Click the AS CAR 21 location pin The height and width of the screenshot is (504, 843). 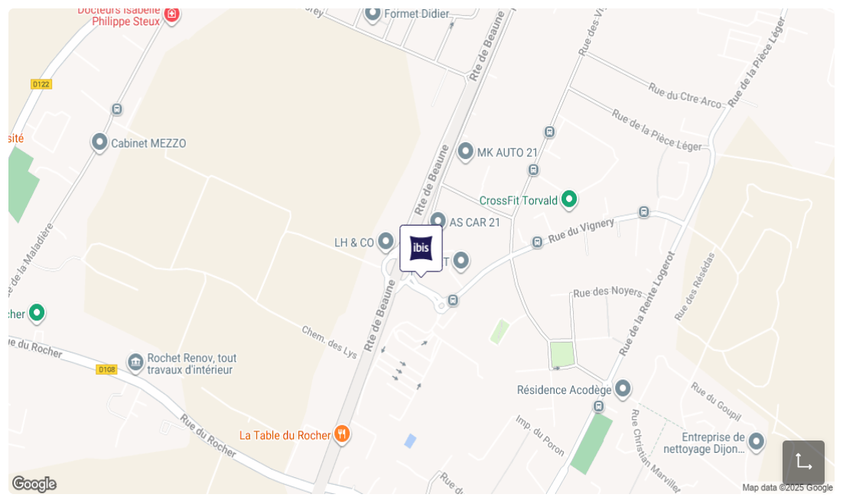coord(438,221)
